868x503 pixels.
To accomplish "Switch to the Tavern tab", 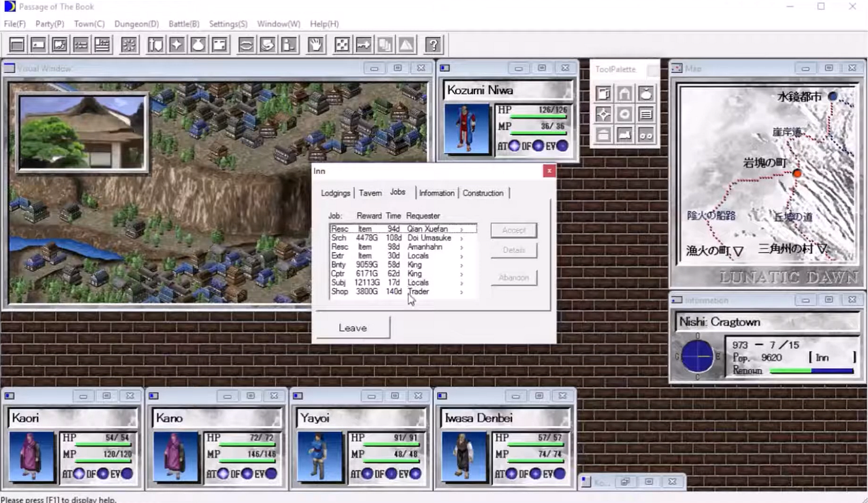I will pos(370,193).
